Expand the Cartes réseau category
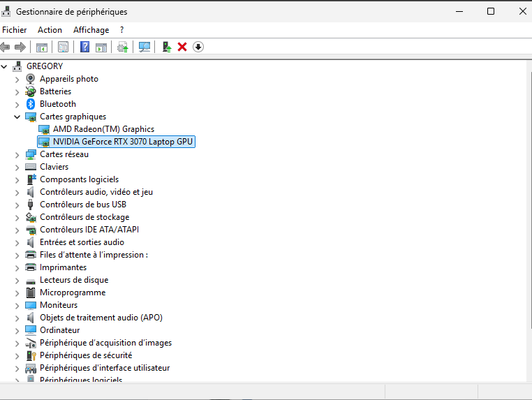Image resolution: width=532 pixels, height=400 pixels. (17, 155)
